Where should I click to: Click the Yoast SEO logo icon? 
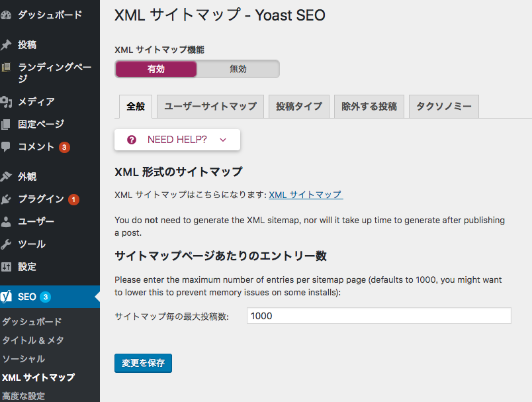click(x=7, y=297)
